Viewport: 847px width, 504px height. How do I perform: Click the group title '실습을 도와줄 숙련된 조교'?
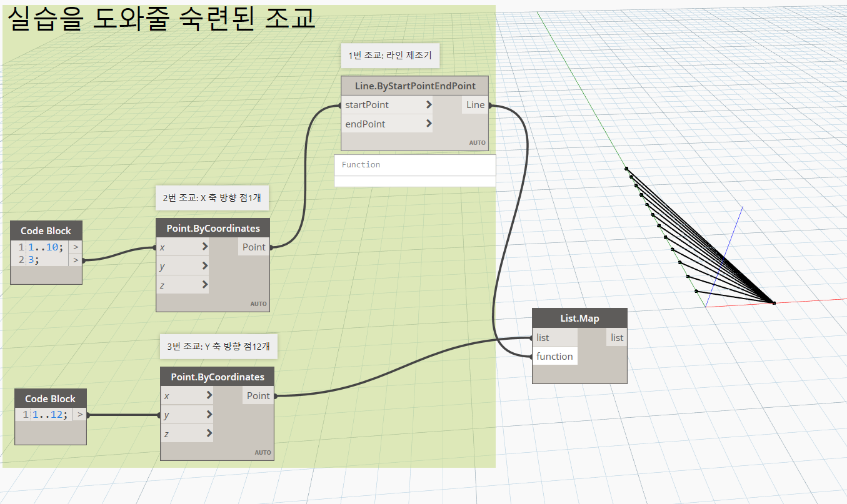(x=161, y=18)
